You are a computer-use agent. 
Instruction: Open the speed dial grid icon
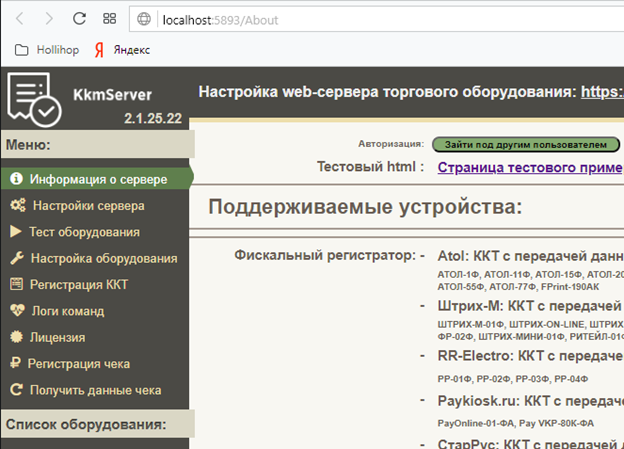pos(109,19)
